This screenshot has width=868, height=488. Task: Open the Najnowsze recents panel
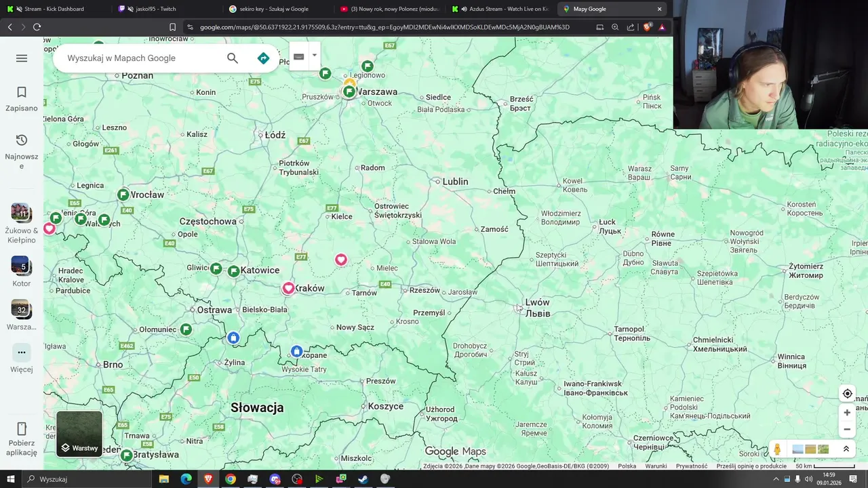pyautogui.click(x=22, y=152)
